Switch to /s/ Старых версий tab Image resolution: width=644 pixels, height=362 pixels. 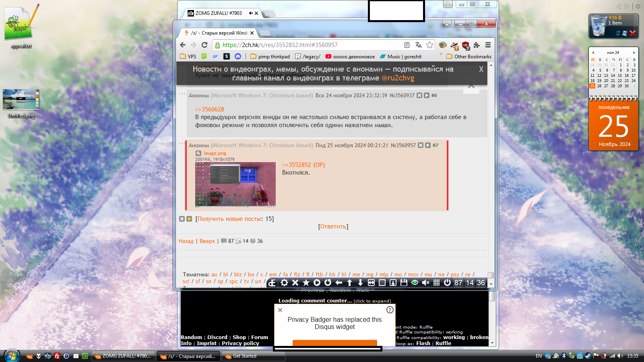tap(219, 33)
